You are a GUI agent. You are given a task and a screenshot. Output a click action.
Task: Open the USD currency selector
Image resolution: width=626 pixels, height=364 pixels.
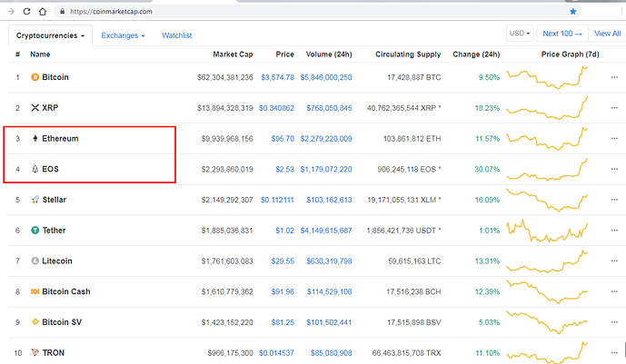pos(520,33)
